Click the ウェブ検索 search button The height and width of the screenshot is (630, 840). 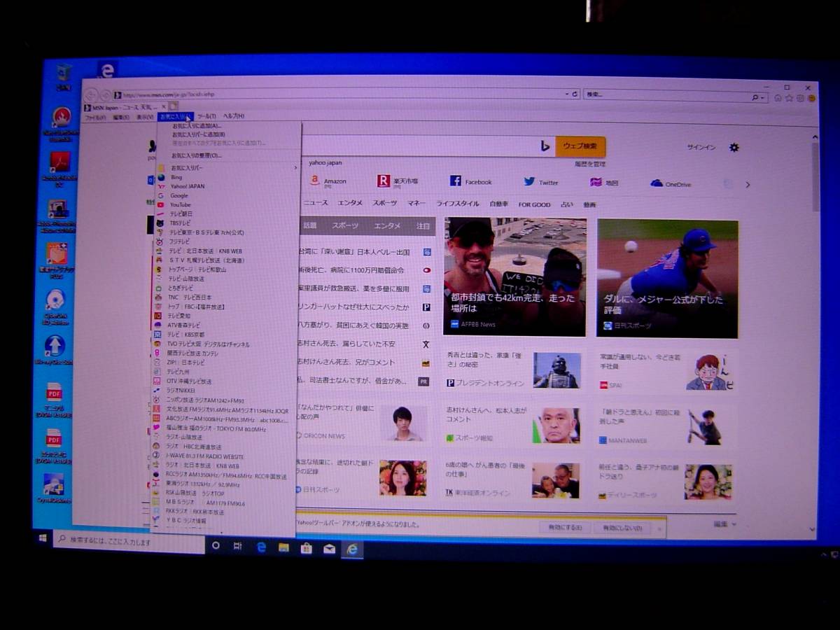pos(580,146)
